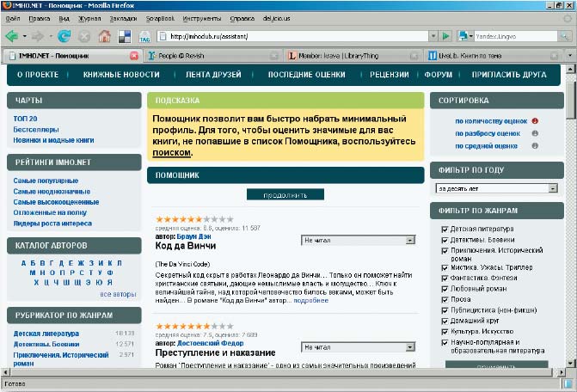
Task: Expand status dropdown for Преступление и наказание
Action: pyautogui.click(x=358, y=347)
